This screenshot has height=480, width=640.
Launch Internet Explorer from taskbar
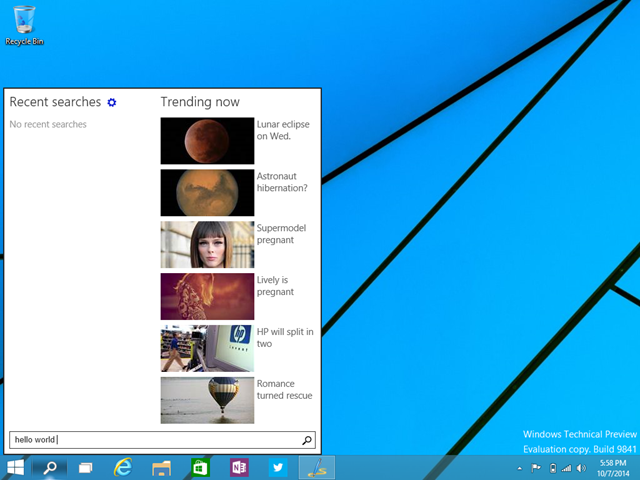[123, 467]
